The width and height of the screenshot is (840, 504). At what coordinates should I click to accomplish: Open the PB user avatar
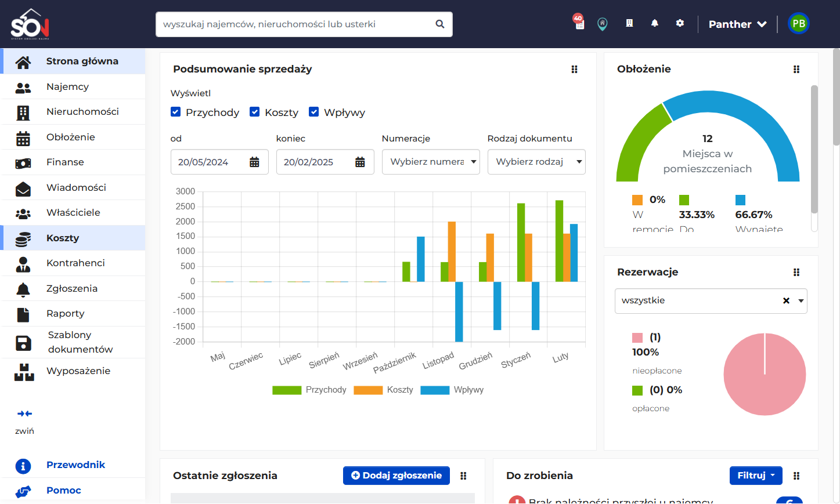click(x=799, y=24)
